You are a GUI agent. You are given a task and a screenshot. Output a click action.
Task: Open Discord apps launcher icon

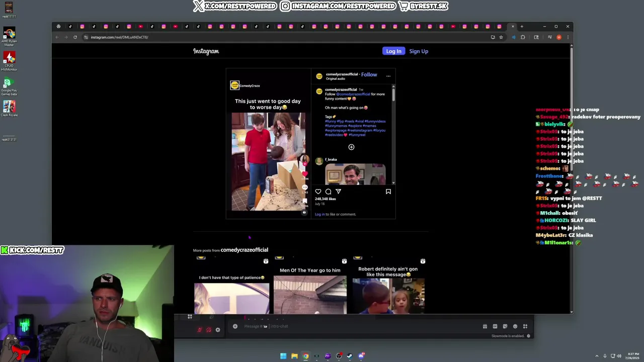525,326
